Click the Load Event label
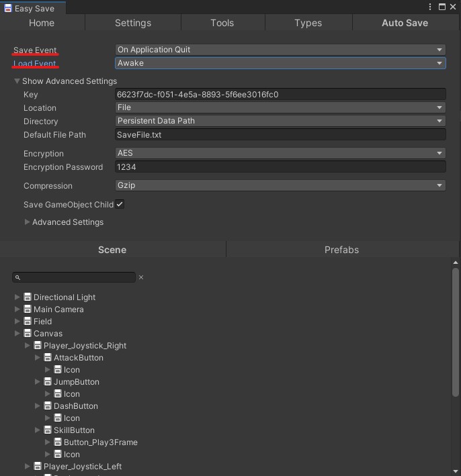The width and height of the screenshot is (461, 476). [35, 63]
